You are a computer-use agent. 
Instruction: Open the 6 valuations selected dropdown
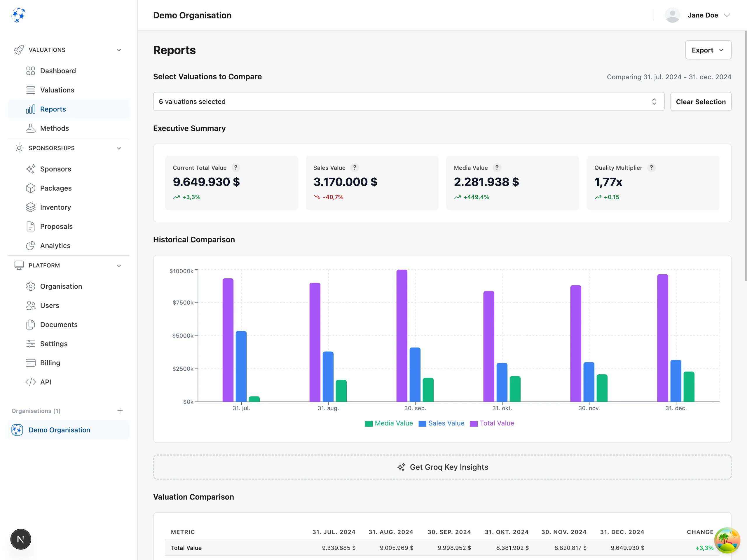pyautogui.click(x=409, y=102)
